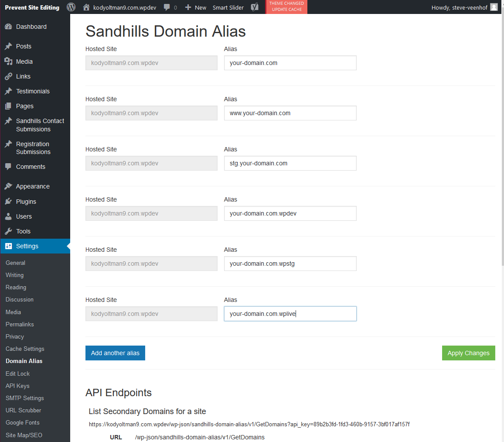
Task: Click the WordPress logo in admin bar
Action: (x=71, y=7)
